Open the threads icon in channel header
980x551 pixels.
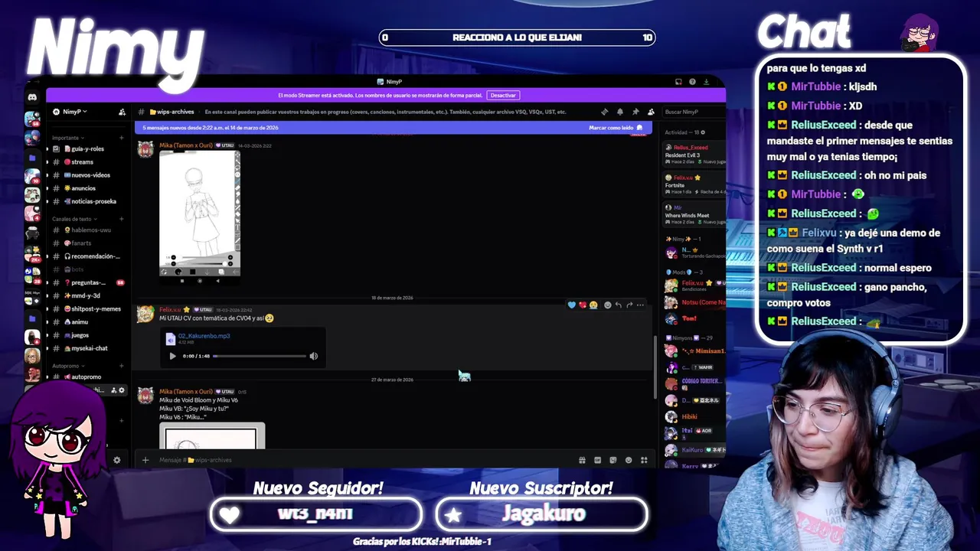(604, 112)
